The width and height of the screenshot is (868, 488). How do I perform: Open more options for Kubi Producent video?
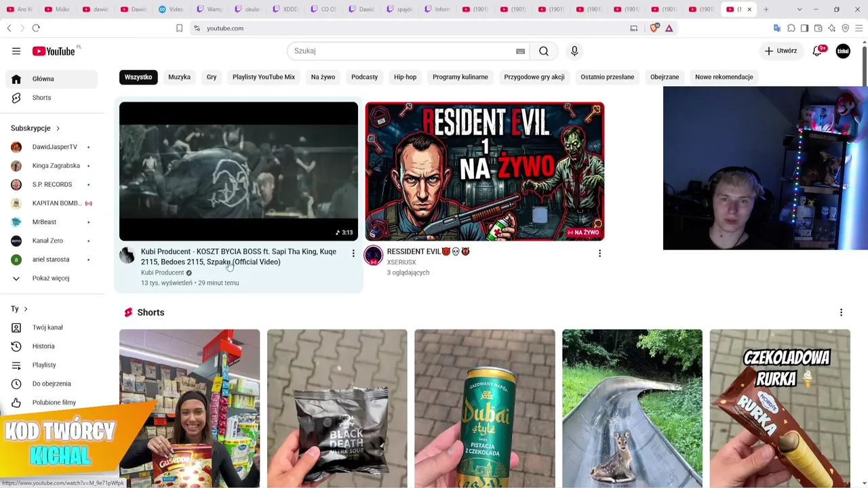click(x=353, y=253)
